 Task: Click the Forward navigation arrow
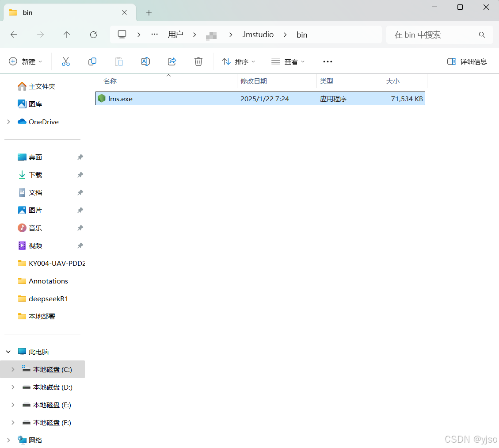click(40, 34)
